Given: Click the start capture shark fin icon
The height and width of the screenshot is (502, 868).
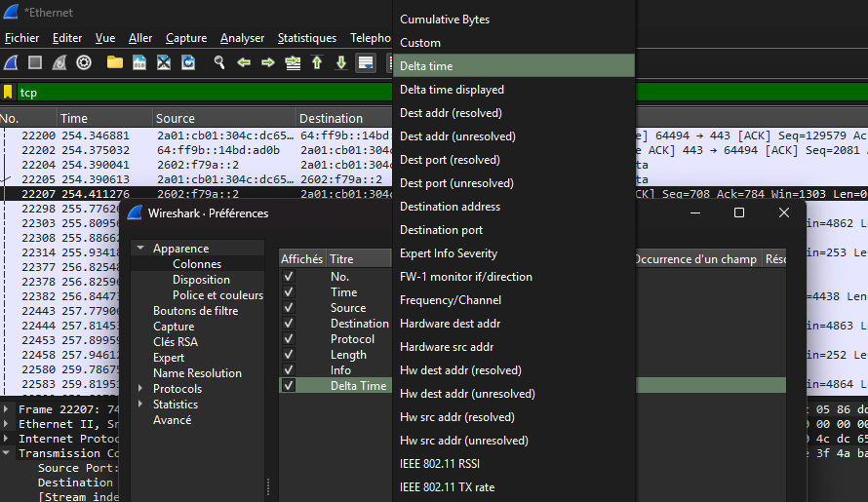Looking at the screenshot, I should coord(11,62).
